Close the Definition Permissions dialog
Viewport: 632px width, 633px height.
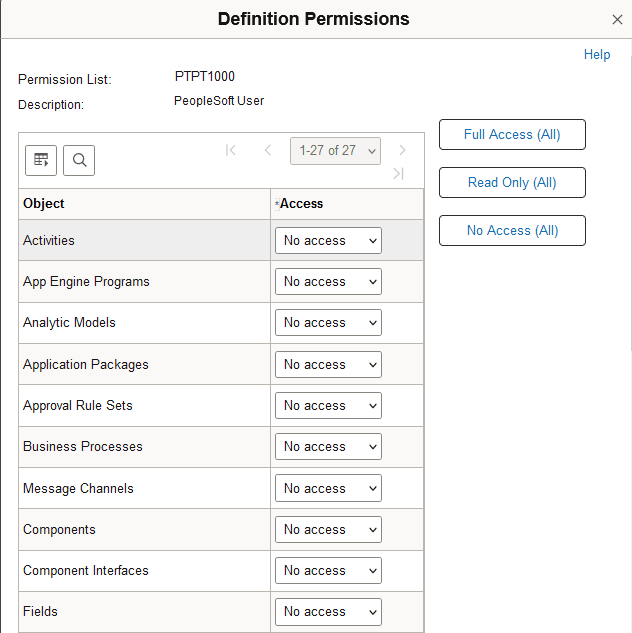tap(617, 20)
